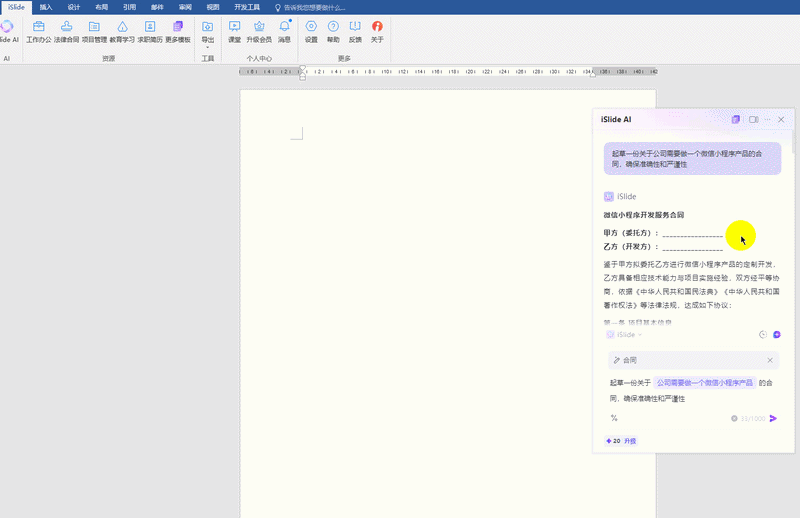Open the three-dot menu in iSlide AI header

(x=768, y=119)
